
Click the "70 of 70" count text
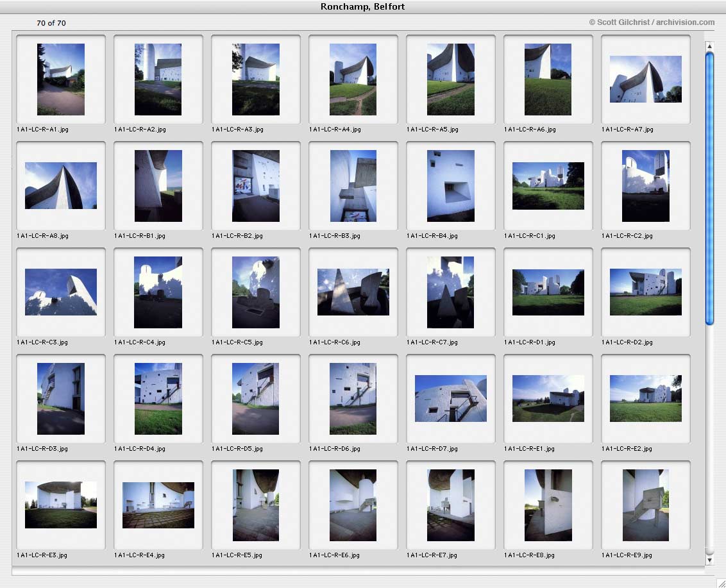[51, 23]
